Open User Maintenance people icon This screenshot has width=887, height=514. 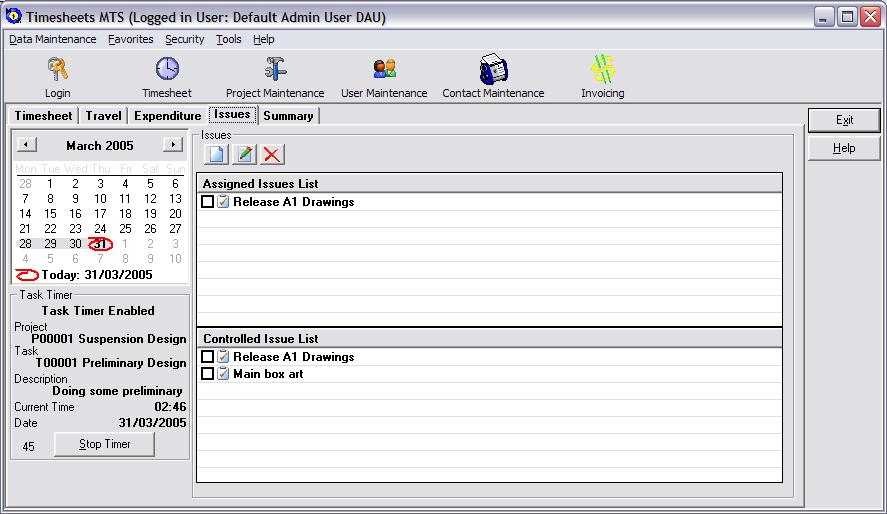pyautogui.click(x=385, y=69)
